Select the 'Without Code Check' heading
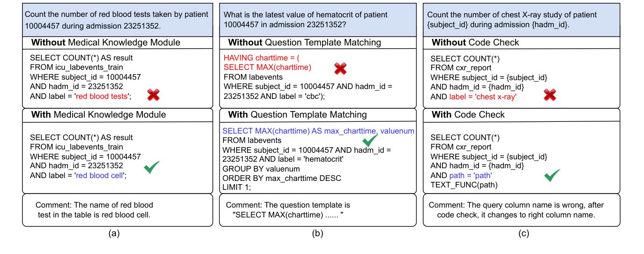 pos(475,43)
